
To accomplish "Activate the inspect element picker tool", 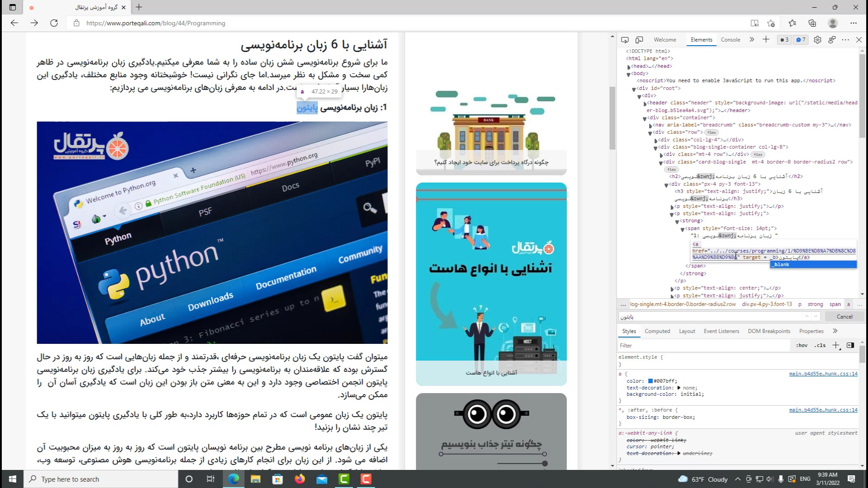I will 625,40.
